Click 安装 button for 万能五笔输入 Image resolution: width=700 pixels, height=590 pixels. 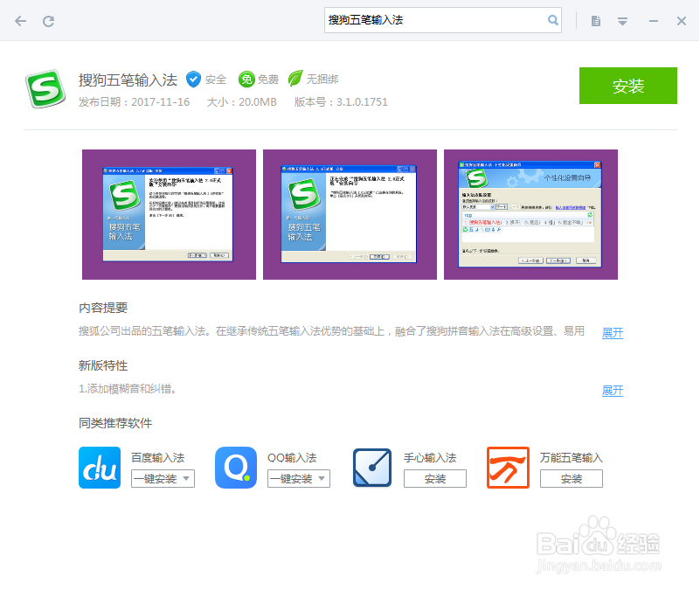[x=571, y=479]
